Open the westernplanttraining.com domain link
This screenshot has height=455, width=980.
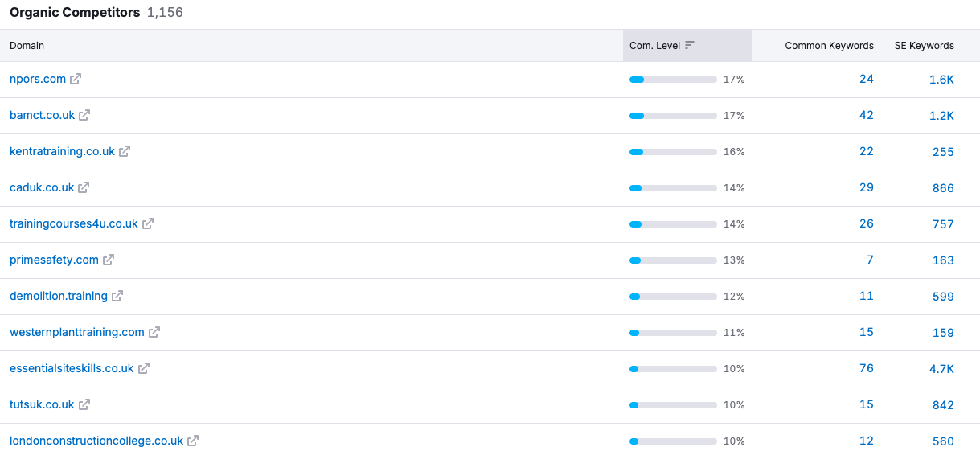[77, 332]
